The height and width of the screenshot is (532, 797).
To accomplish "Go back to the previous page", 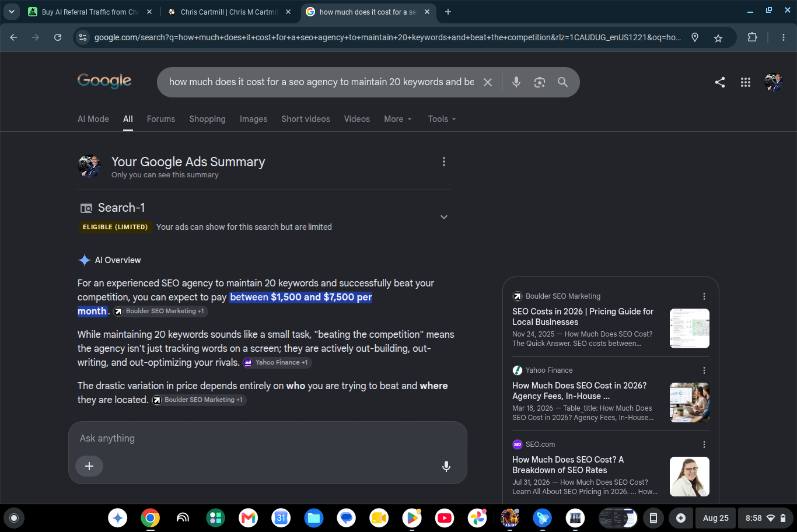I will tap(13, 37).
